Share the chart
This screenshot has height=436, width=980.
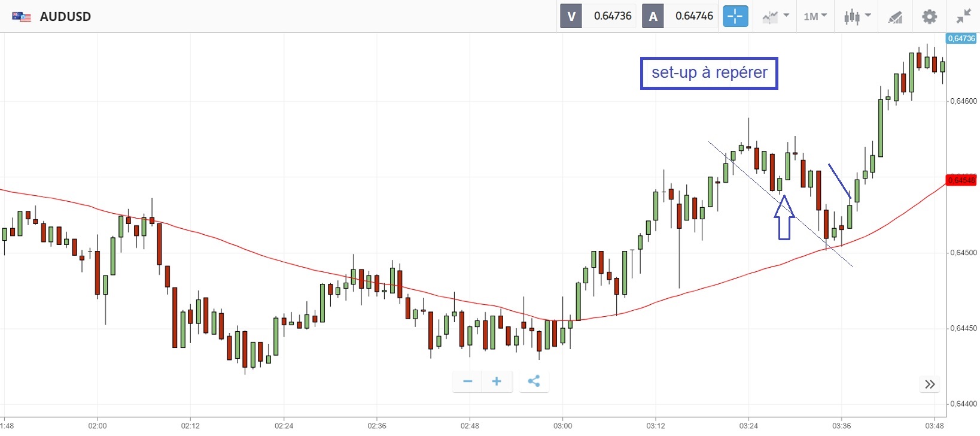(534, 381)
